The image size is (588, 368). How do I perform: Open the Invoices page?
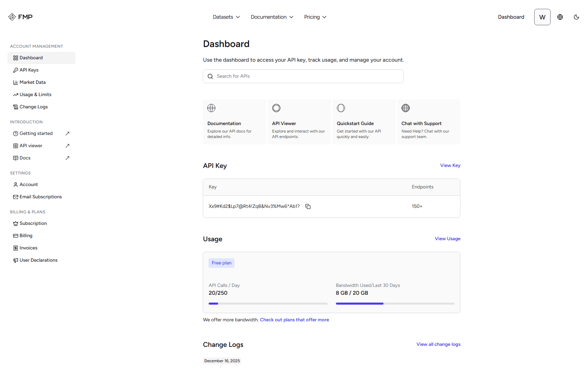point(42,248)
